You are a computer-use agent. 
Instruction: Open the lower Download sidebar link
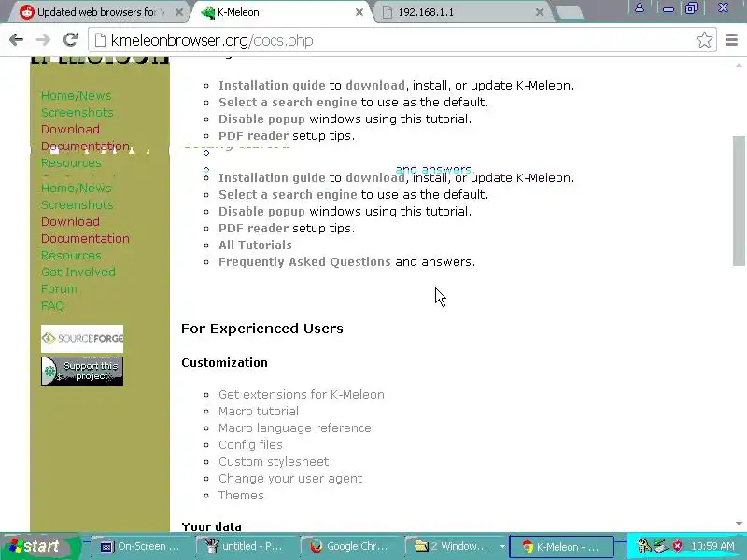[x=70, y=222]
